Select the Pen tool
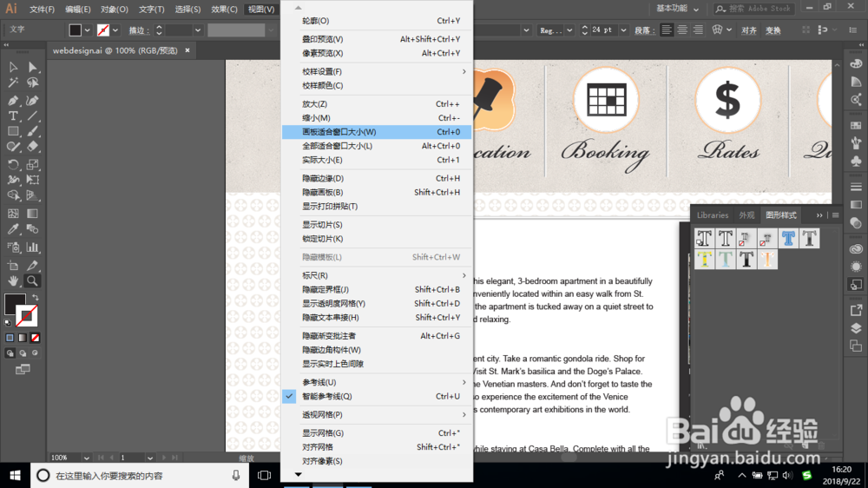Image resolution: width=868 pixels, height=488 pixels. click(x=13, y=100)
